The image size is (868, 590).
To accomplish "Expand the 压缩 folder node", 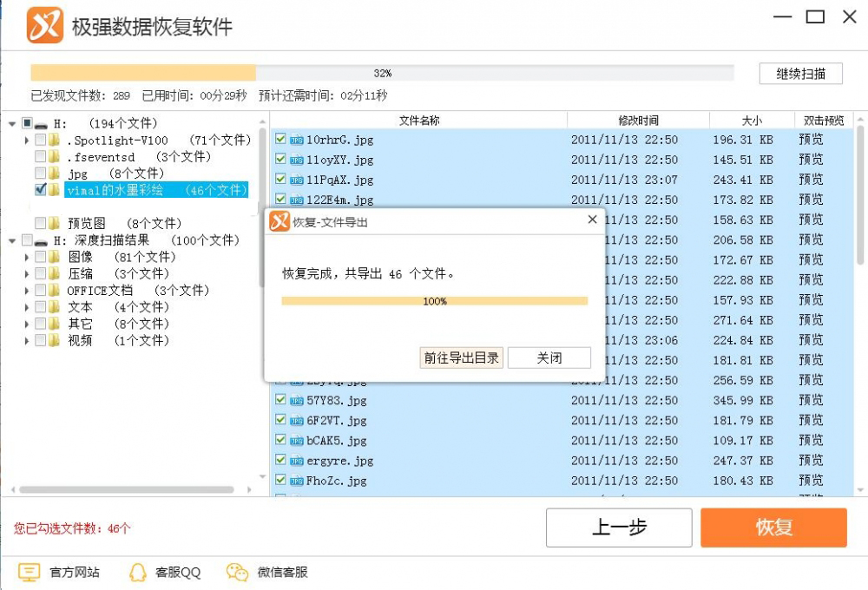I will (26, 273).
